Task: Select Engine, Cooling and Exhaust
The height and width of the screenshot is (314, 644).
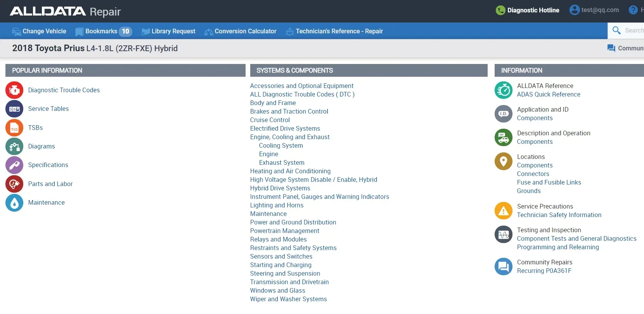Action: (290, 137)
